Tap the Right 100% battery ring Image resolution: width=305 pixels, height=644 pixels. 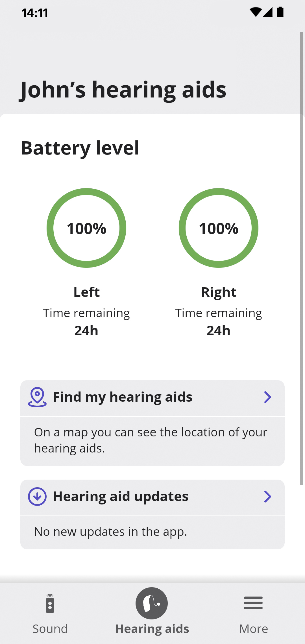coord(219,228)
